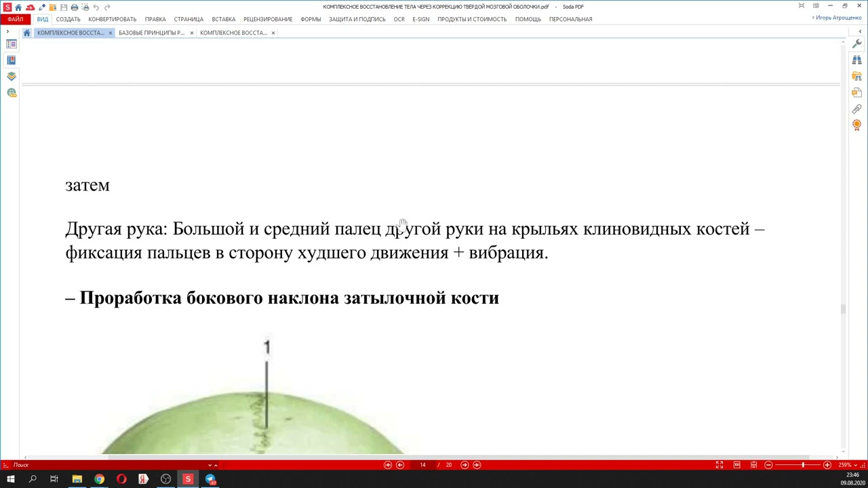
Task: Click the vertical scrollbar thumb on document
Action: pyautogui.click(x=843, y=309)
